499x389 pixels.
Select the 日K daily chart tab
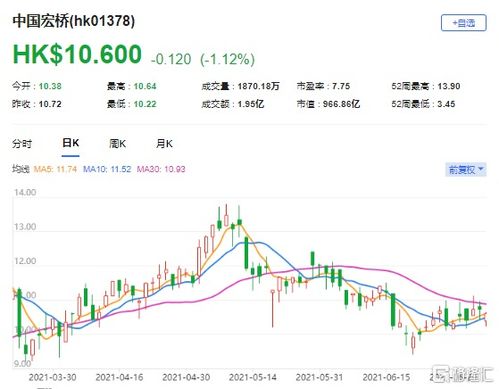71,143
